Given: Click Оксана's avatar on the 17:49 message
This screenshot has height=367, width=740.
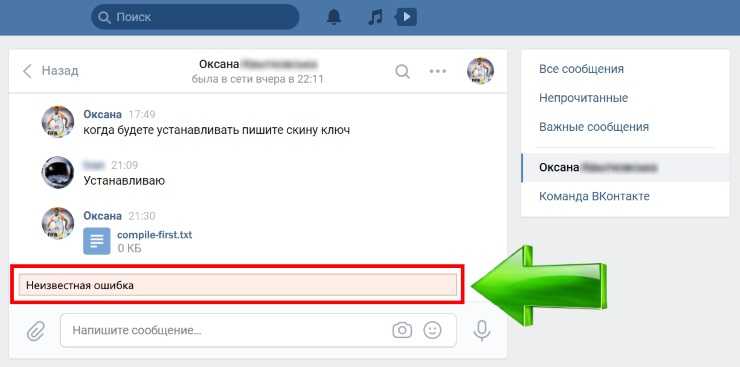Looking at the screenshot, I should coord(58,122).
